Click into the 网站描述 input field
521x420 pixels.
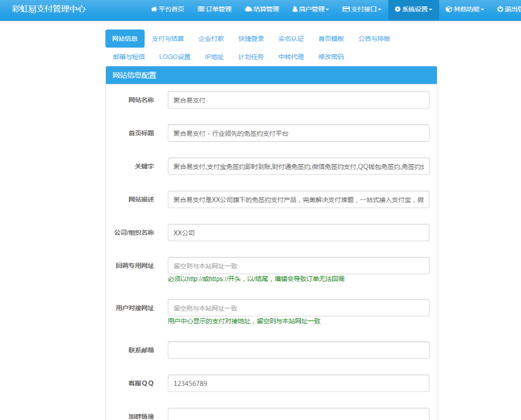298,200
